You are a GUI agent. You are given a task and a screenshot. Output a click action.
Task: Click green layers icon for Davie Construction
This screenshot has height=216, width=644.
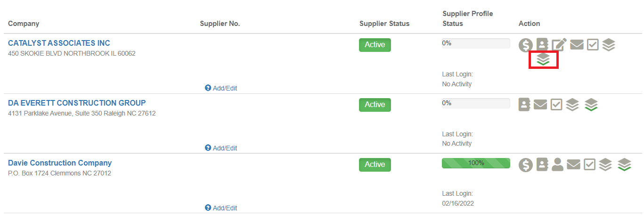(624, 165)
